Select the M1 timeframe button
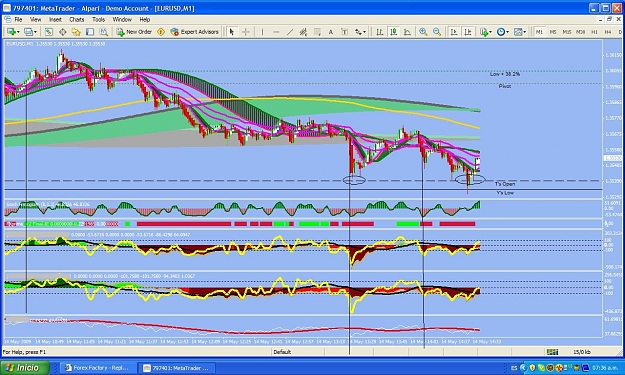 (539, 32)
